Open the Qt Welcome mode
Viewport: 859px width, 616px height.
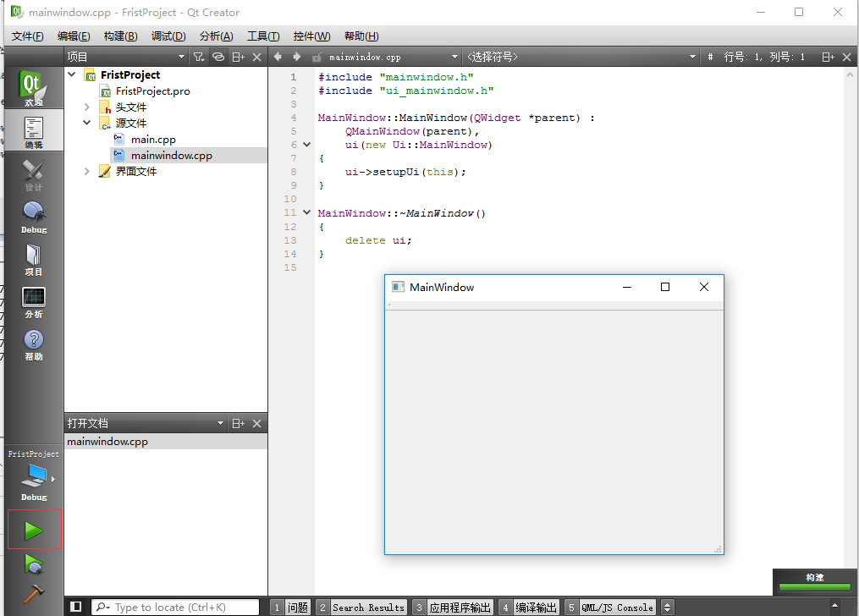(33, 88)
